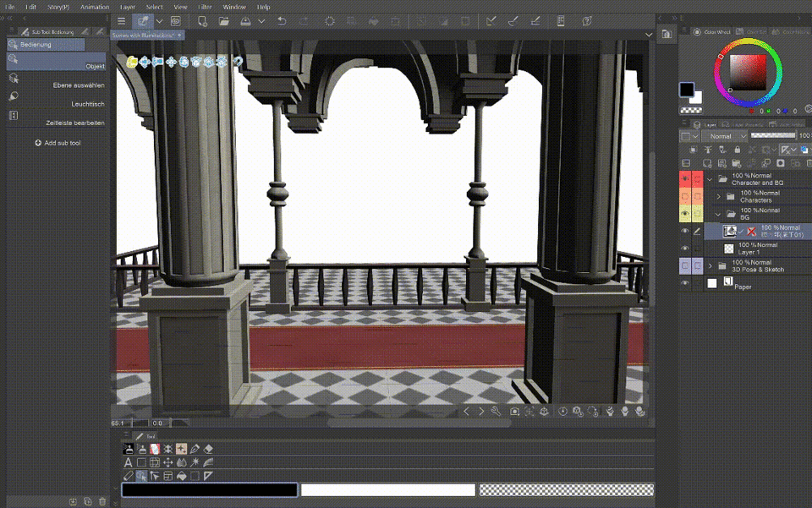
Task: Click the lock layer padlock icon
Action: (x=737, y=150)
